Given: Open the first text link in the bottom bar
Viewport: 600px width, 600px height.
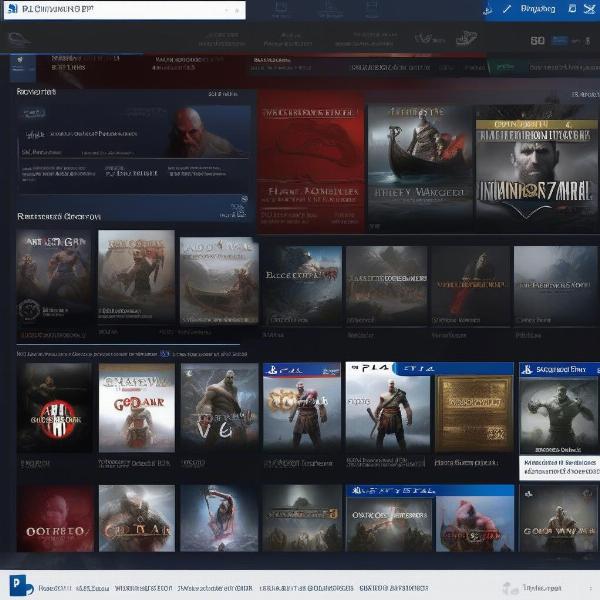Looking at the screenshot, I should point(55,588).
